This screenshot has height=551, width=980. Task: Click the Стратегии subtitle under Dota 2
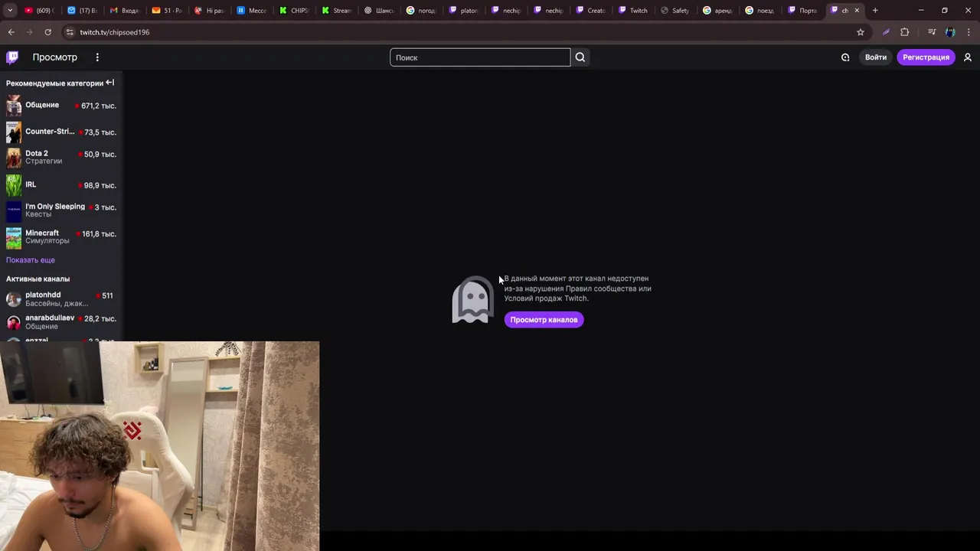tap(44, 161)
